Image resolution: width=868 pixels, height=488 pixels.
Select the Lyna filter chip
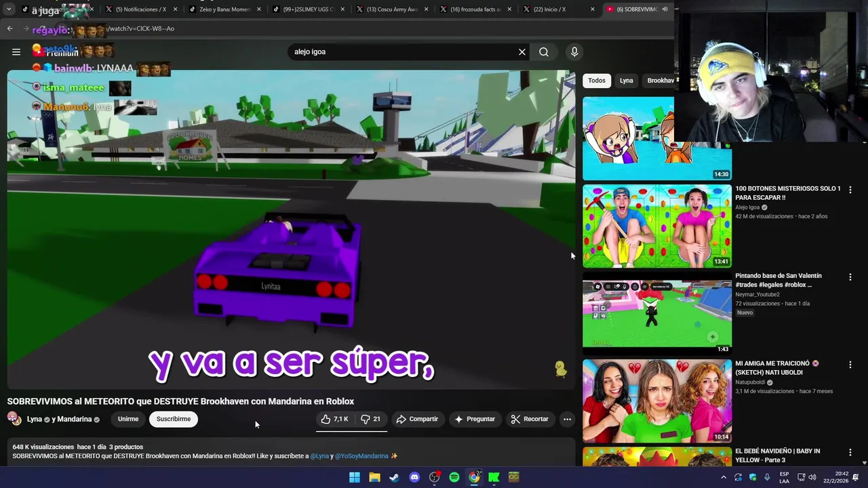coord(627,81)
